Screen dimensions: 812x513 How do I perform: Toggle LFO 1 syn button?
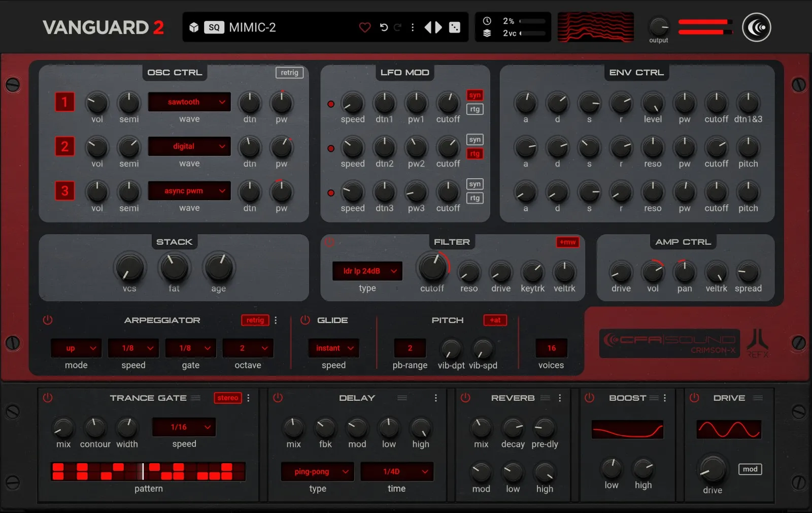tap(475, 95)
